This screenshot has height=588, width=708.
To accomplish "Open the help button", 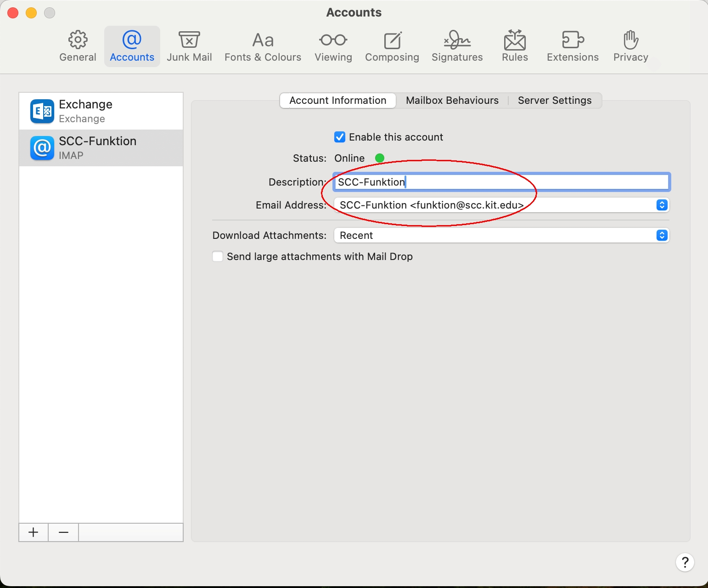I will point(685,562).
